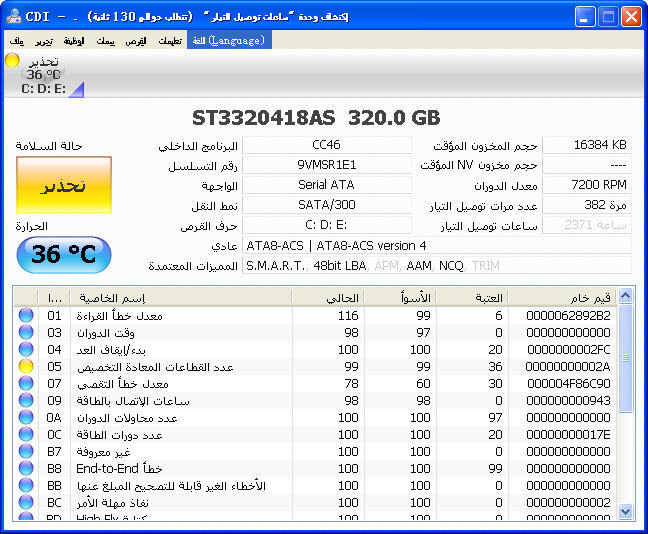Click the blue status orb for attribute 01
The height and width of the screenshot is (534, 648).
pos(26,315)
